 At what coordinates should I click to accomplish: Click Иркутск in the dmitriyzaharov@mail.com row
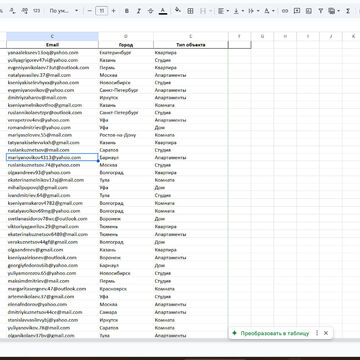[x=126, y=98]
